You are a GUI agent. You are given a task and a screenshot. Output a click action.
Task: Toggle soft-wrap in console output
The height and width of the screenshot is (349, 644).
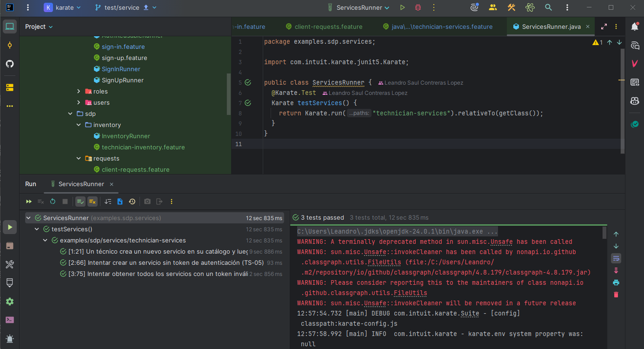(x=616, y=258)
